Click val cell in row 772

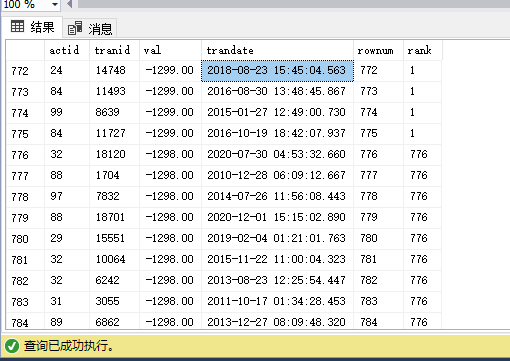coord(170,71)
